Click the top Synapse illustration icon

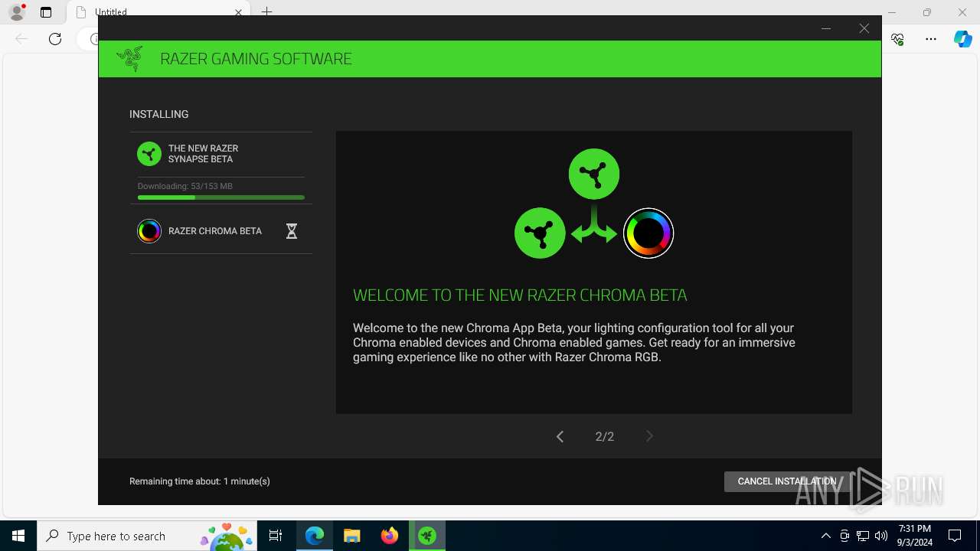(594, 174)
